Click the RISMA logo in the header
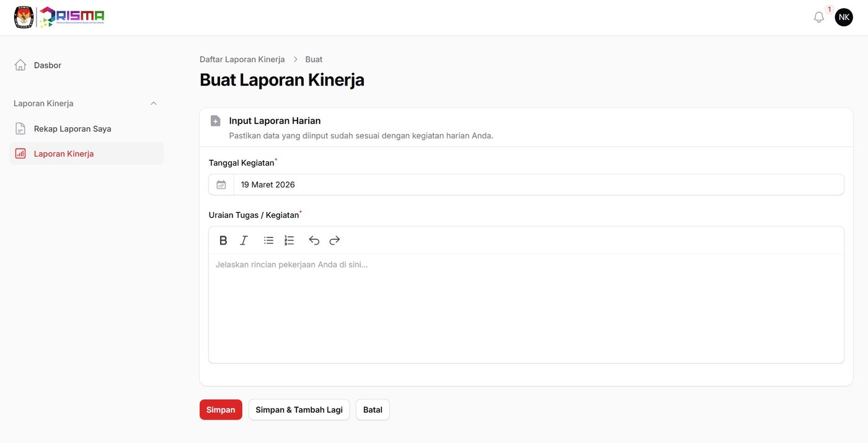This screenshot has width=868, height=443. [59, 17]
